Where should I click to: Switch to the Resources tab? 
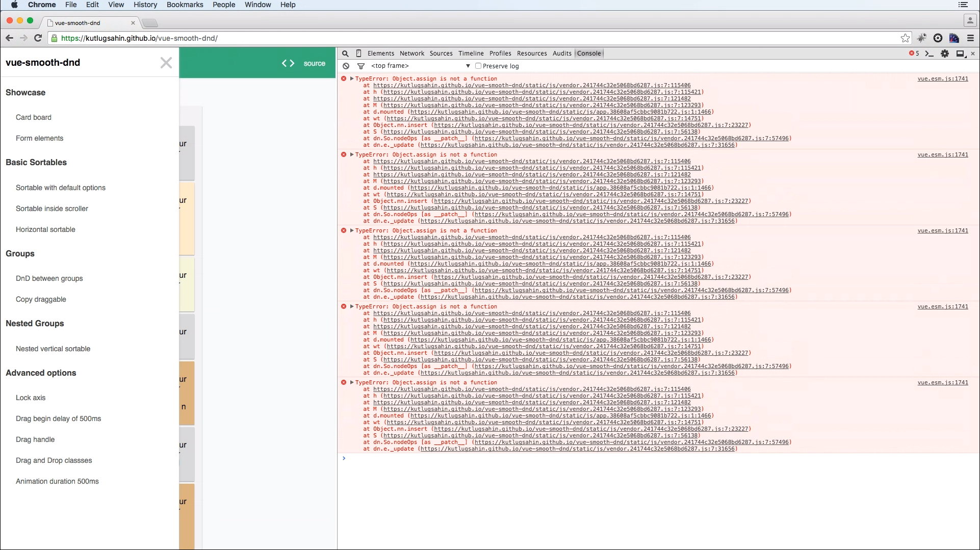(x=532, y=54)
